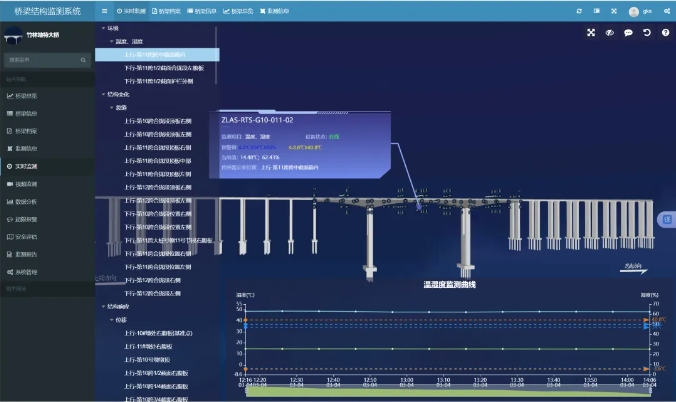676x402 pixels.
Task: Click the side collapse handle on right edge
Action: pos(664,218)
